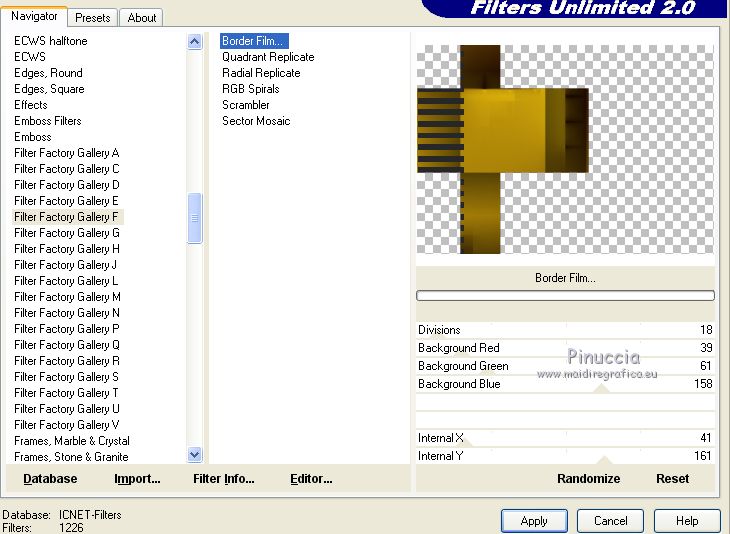
Task: Open the Help button
Action: [x=687, y=520]
